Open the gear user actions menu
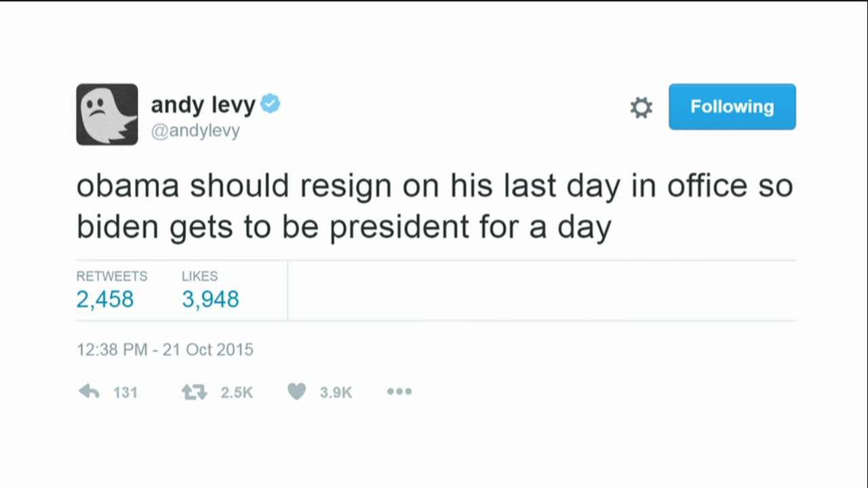This screenshot has height=488, width=868. (641, 107)
